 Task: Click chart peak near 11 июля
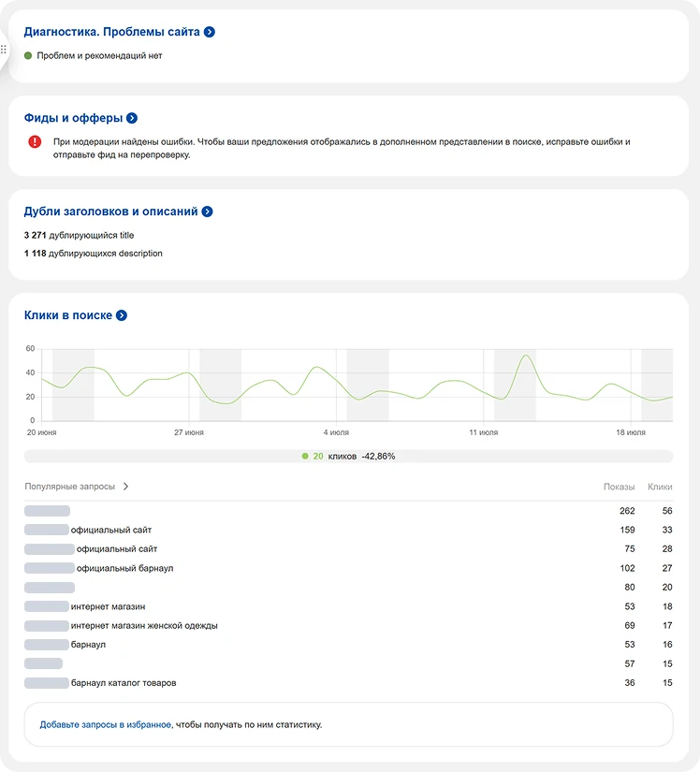526,356
